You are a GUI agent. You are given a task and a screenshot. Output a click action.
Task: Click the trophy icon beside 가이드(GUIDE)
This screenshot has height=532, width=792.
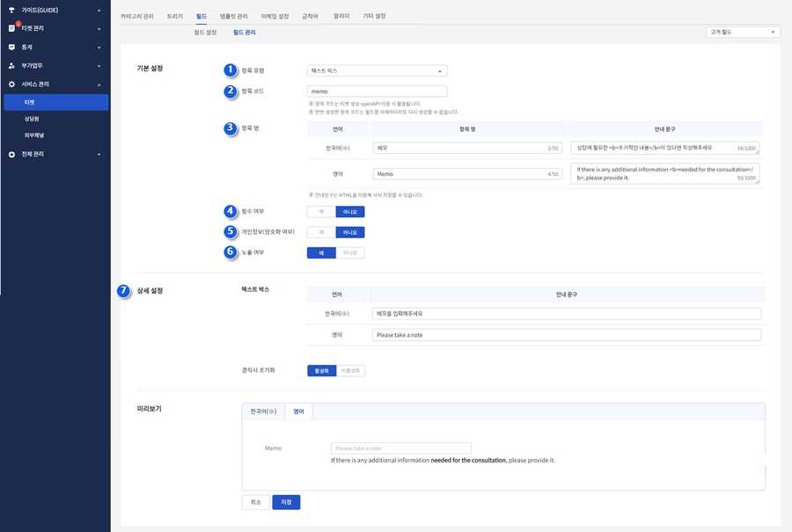[11, 10]
